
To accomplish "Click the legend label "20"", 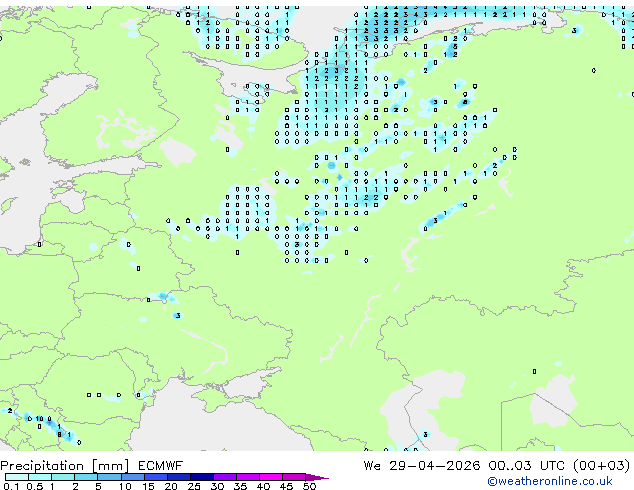I will (171, 486).
